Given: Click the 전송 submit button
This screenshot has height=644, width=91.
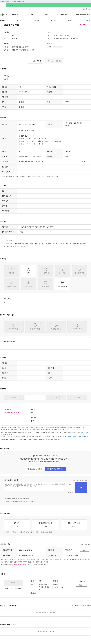Looking at the screenshot, I should pyautogui.click(x=81, y=488).
